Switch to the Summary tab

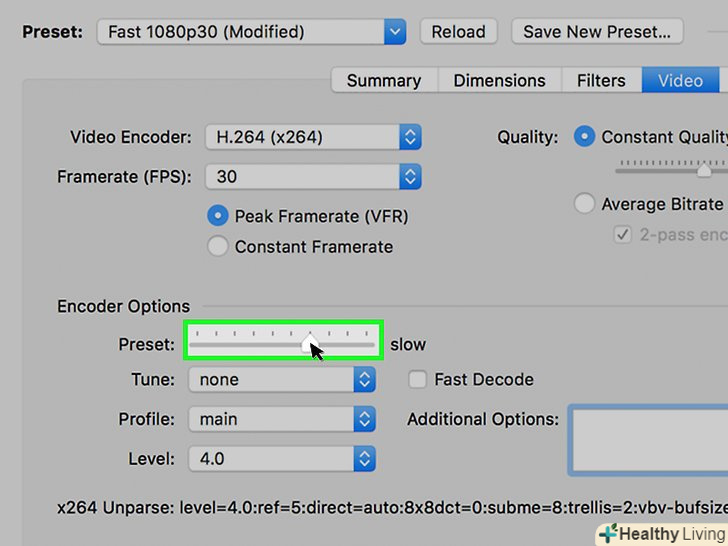(383, 81)
